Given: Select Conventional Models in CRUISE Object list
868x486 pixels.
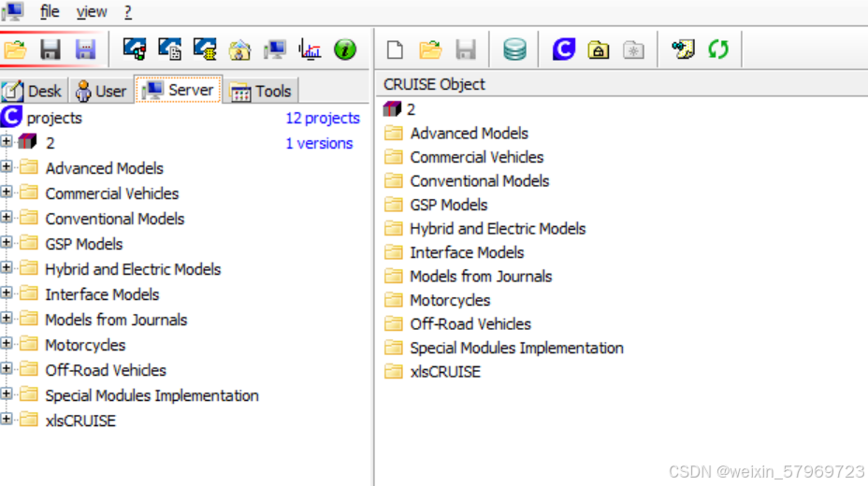Looking at the screenshot, I should (480, 180).
